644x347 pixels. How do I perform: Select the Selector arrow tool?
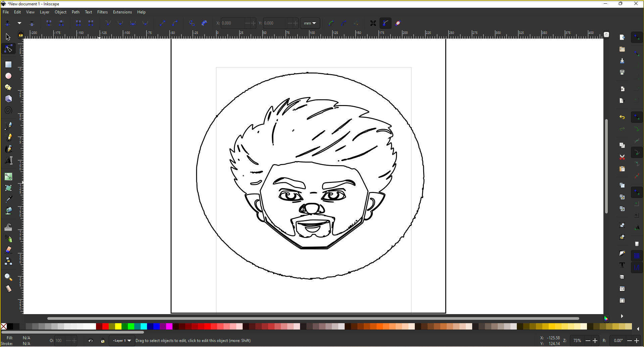tap(8, 37)
